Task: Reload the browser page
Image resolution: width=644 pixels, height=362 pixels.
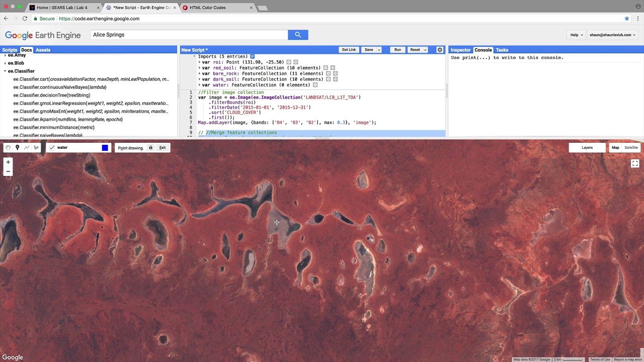Action: point(25,19)
